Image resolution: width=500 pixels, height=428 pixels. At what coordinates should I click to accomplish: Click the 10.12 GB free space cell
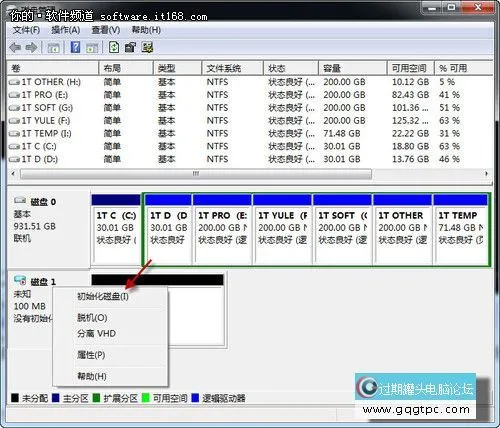[x=410, y=82]
